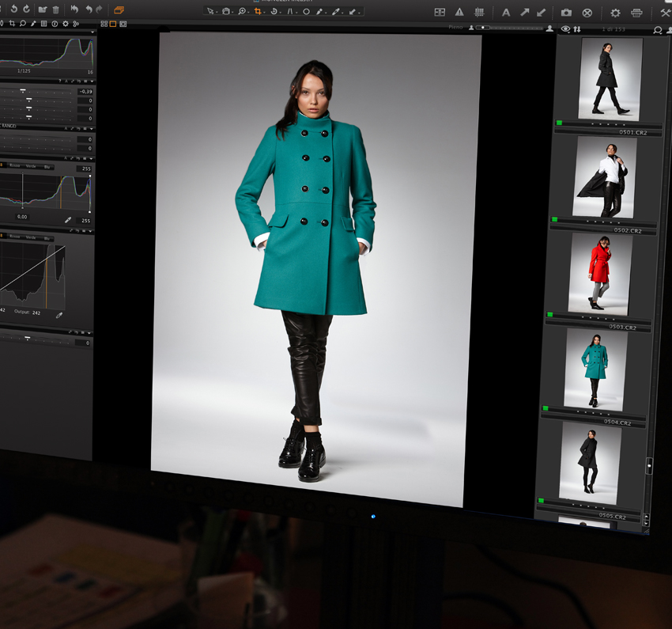Screen dimensions: 672x629
Task: Switch to the crop tool tab
Action: 12,24
